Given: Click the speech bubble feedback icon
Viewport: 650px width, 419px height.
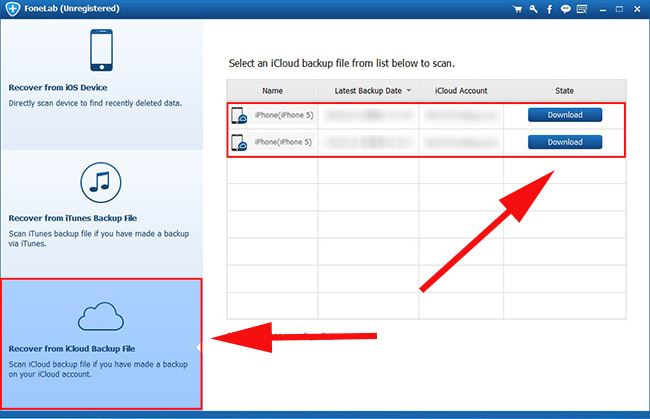Looking at the screenshot, I should [565, 9].
